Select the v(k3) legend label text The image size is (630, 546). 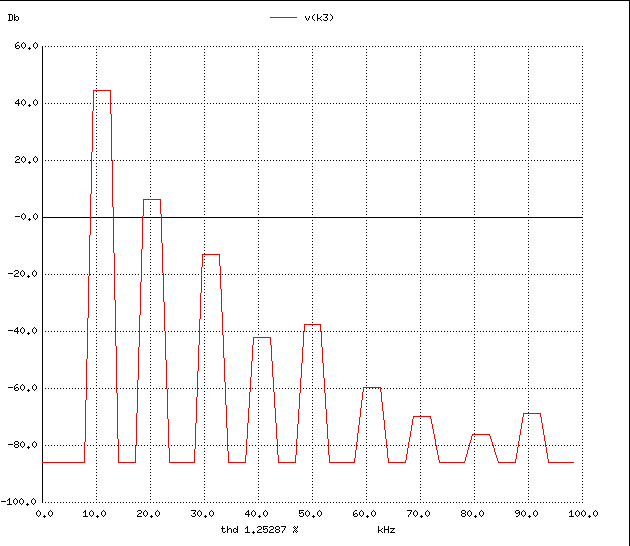319,17
